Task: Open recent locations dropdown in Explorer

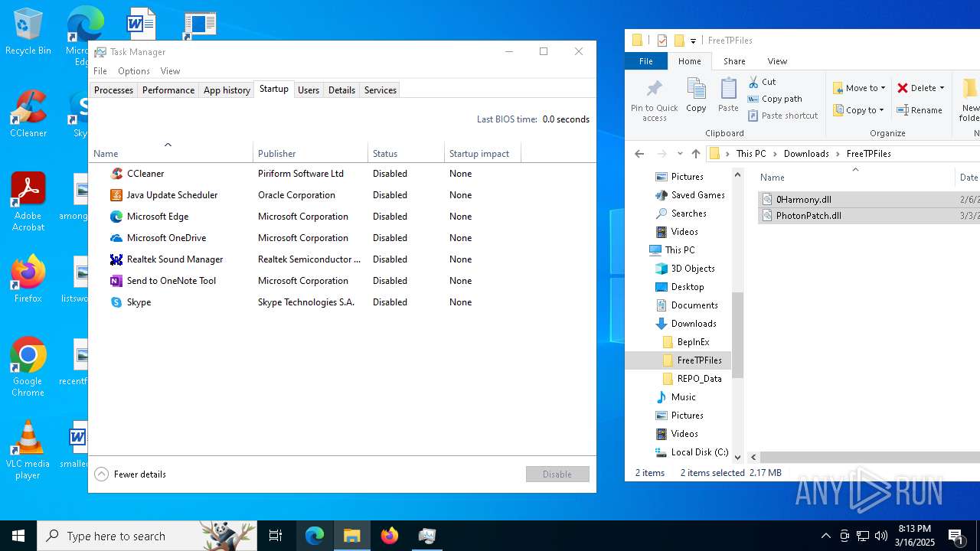Action: 680,154
